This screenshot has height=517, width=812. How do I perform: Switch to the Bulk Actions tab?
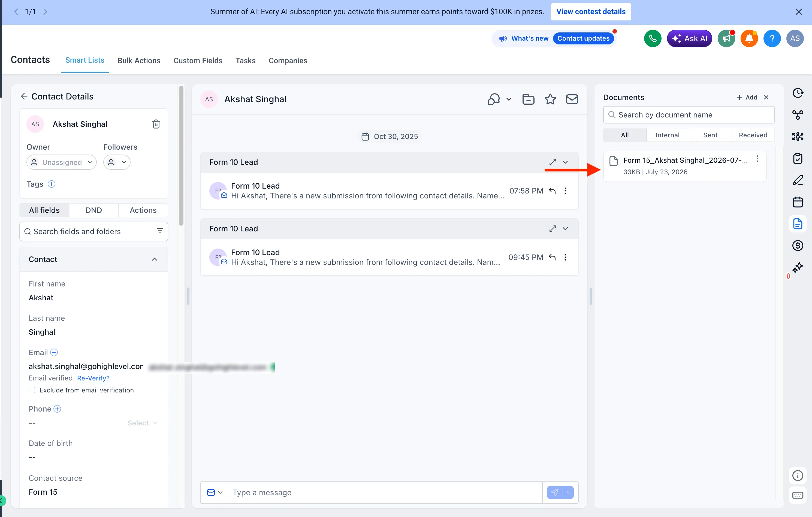(139, 61)
